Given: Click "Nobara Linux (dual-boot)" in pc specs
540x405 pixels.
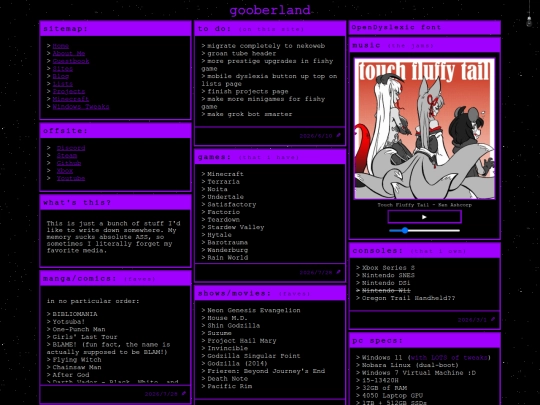Looking at the screenshot, I should [x=410, y=365].
